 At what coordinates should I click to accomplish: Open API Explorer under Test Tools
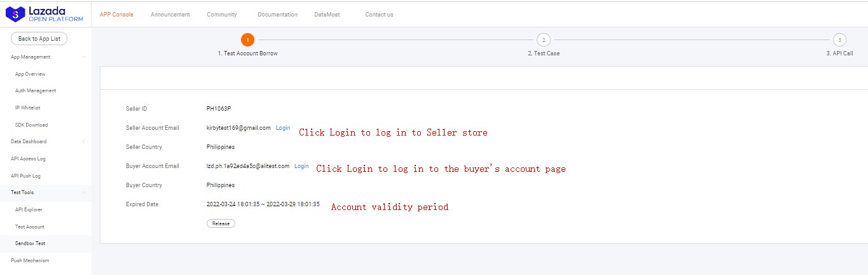point(29,209)
